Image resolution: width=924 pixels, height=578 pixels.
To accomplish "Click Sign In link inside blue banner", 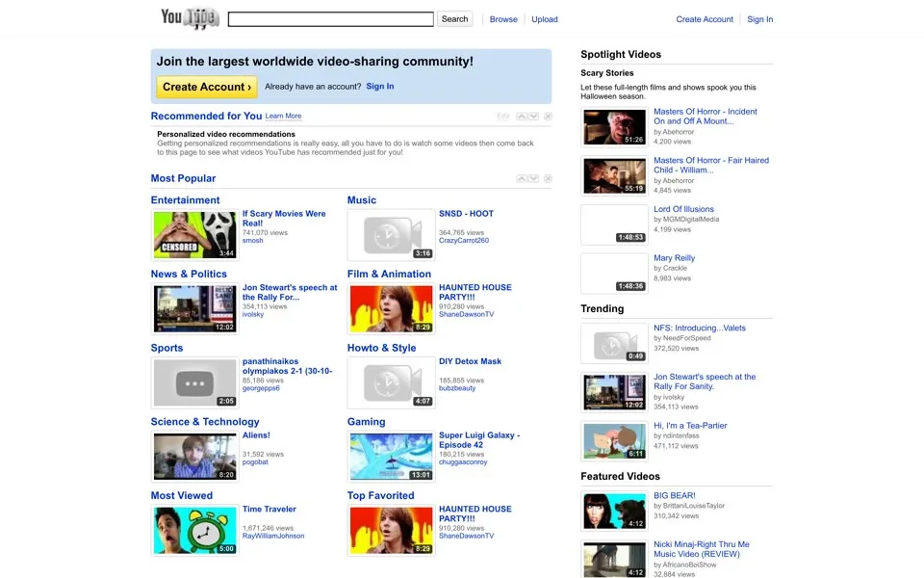I will 380,86.
